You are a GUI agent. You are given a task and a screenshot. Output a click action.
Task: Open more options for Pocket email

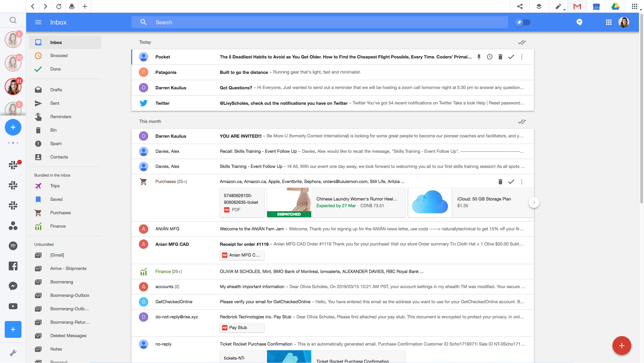click(x=522, y=57)
